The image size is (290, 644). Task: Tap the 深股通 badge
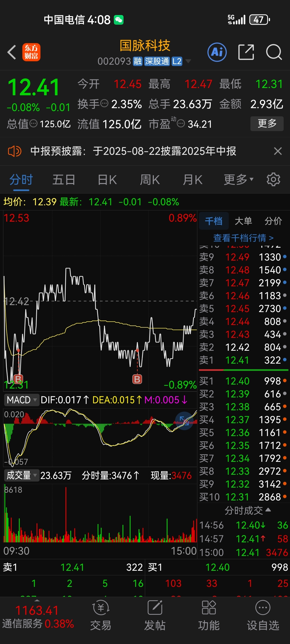point(157,61)
